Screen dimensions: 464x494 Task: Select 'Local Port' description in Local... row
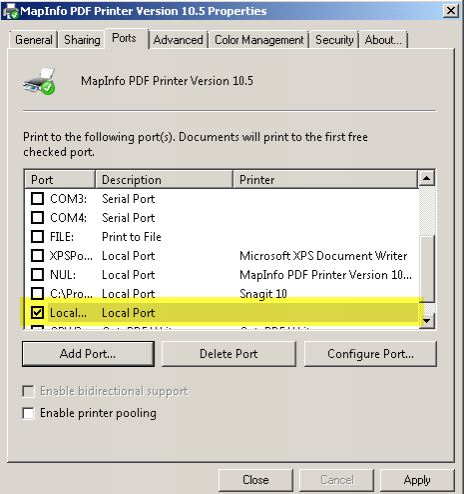(128, 313)
